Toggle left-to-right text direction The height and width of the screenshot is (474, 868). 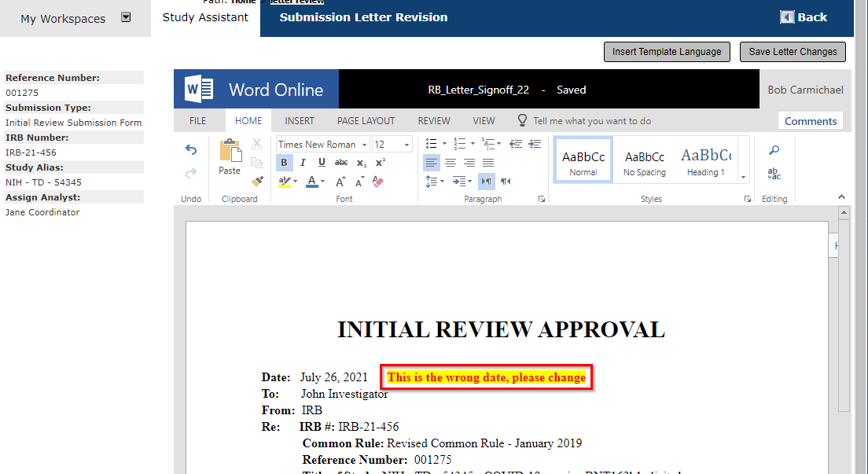click(x=487, y=181)
